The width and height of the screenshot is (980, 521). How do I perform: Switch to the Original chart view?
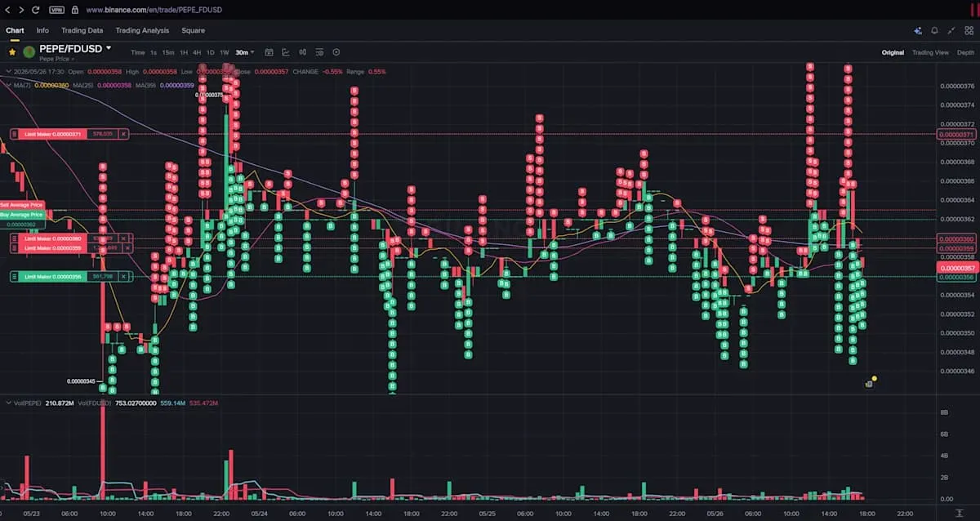point(893,52)
